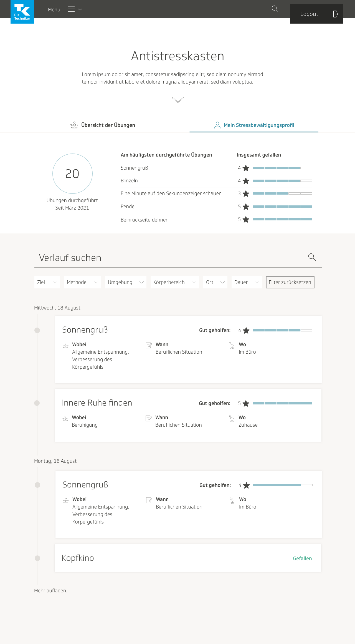Click the TK Die Techniker logo
The image size is (355, 644).
point(22,12)
